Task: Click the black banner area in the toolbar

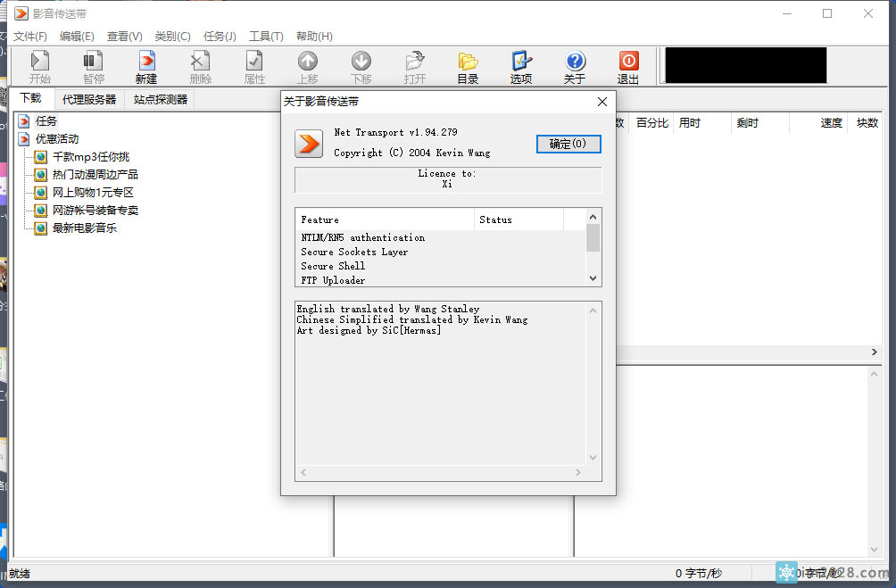Action: [x=746, y=66]
